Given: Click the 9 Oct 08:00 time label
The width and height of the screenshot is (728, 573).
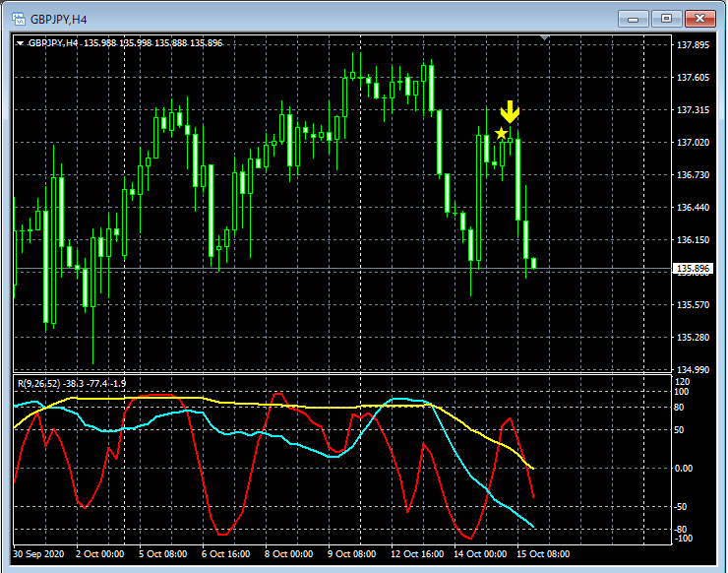Looking at the screenshot, I should tap(351, 554).
